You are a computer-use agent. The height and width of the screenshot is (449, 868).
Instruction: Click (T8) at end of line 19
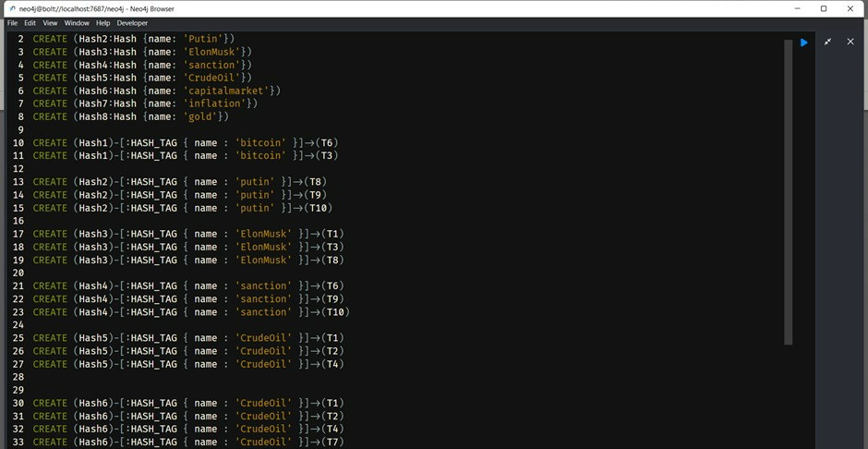[332, 260]
